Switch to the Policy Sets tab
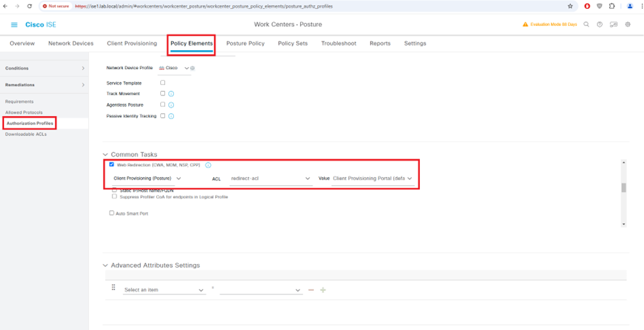Image resolution: width=644 pixels, height=330 pixels. tap(293, 43)
